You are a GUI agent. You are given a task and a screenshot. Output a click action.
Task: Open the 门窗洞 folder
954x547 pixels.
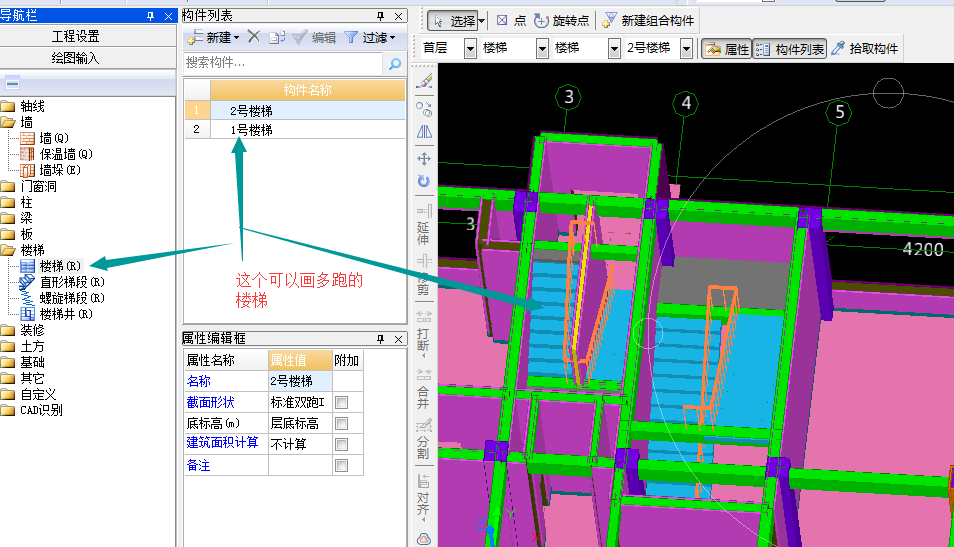pos(29,186)
